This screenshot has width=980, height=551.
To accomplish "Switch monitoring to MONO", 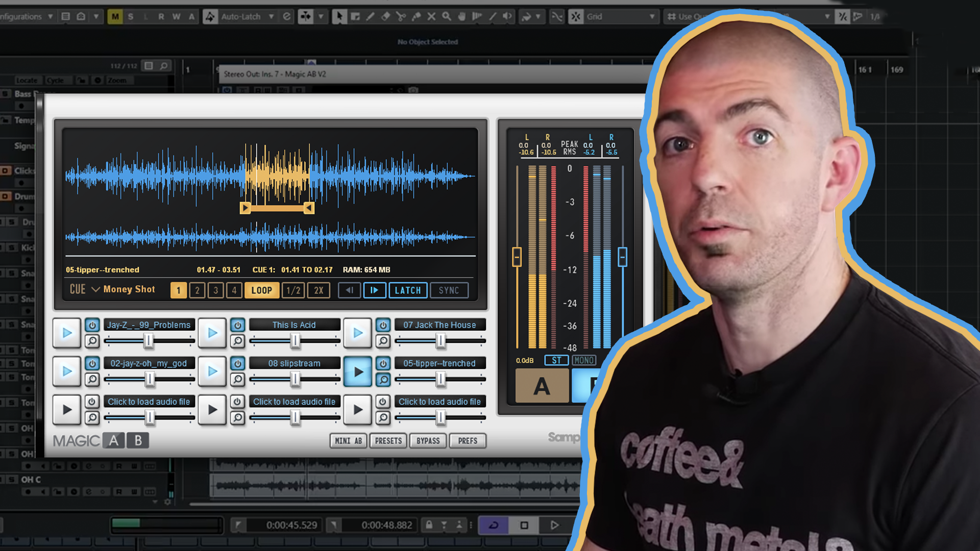I will (584, 360).
